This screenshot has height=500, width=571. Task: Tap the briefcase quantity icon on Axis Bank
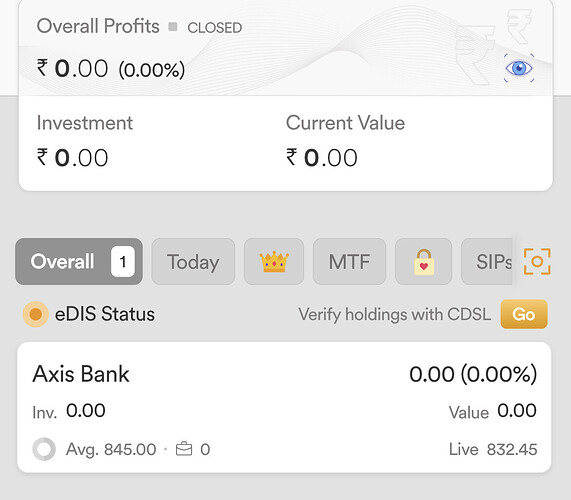click(184, 449)
